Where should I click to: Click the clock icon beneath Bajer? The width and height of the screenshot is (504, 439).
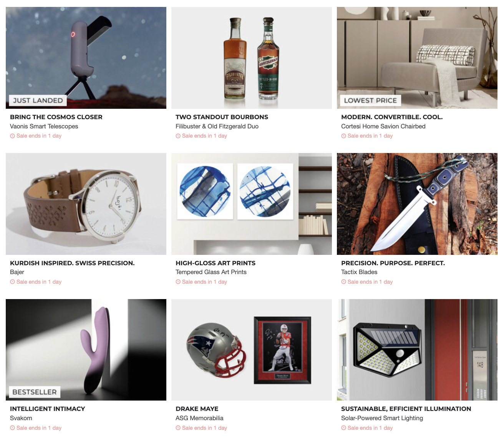[12, 282]
